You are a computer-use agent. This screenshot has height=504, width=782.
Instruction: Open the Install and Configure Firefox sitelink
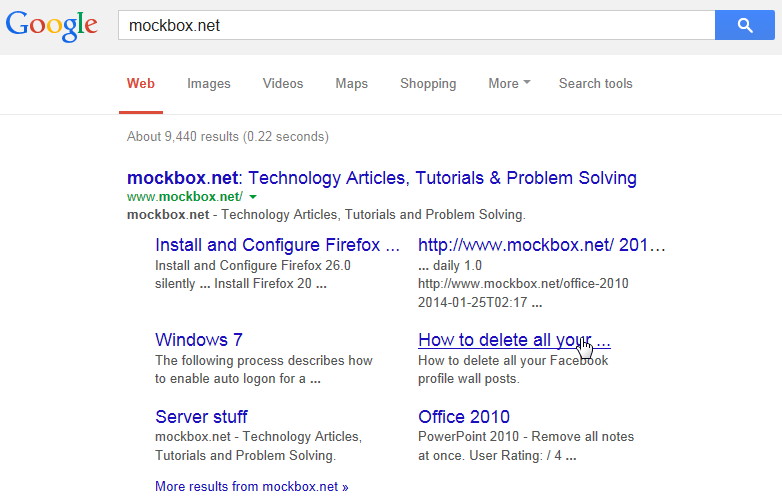[x=277, y=245]
